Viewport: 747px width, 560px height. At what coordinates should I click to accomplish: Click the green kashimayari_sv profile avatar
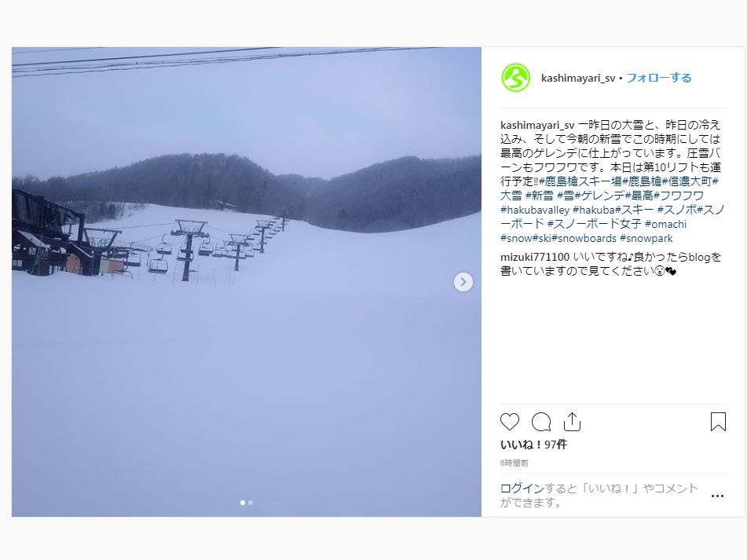[515, 78]
